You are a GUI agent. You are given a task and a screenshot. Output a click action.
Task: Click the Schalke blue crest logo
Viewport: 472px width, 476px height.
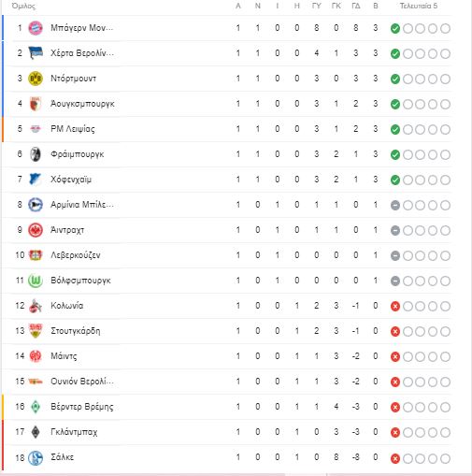coord(36,457)
